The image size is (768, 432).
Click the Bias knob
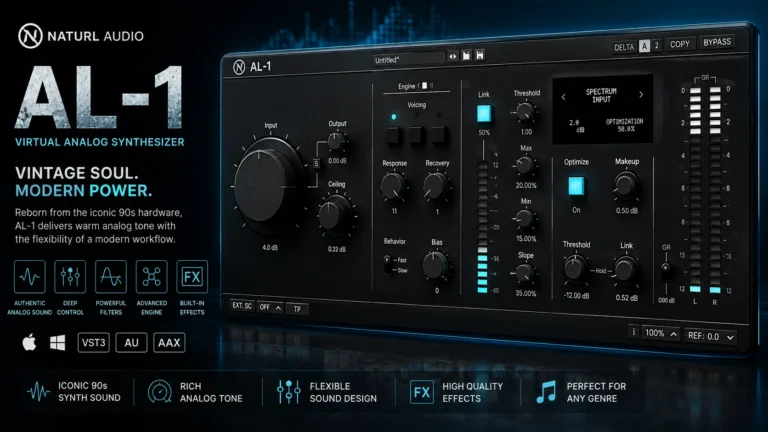point(435,265)
